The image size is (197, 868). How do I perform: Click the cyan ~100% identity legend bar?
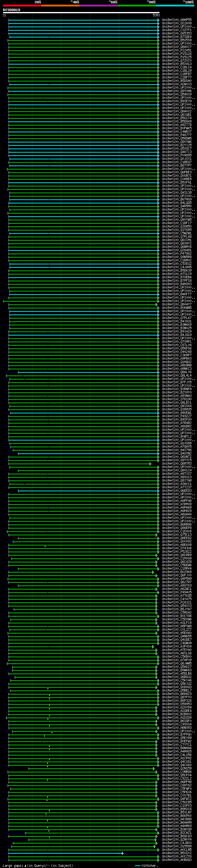point(175,6)
